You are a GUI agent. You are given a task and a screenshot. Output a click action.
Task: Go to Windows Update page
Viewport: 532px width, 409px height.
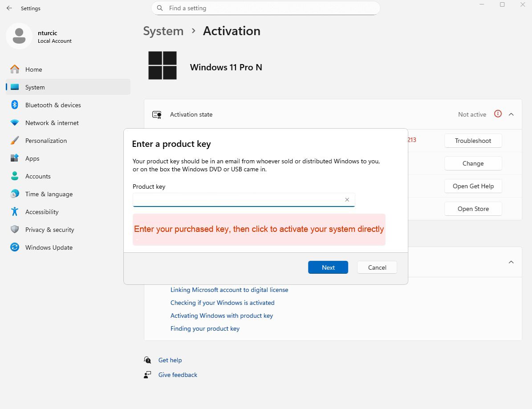(49, 247)
